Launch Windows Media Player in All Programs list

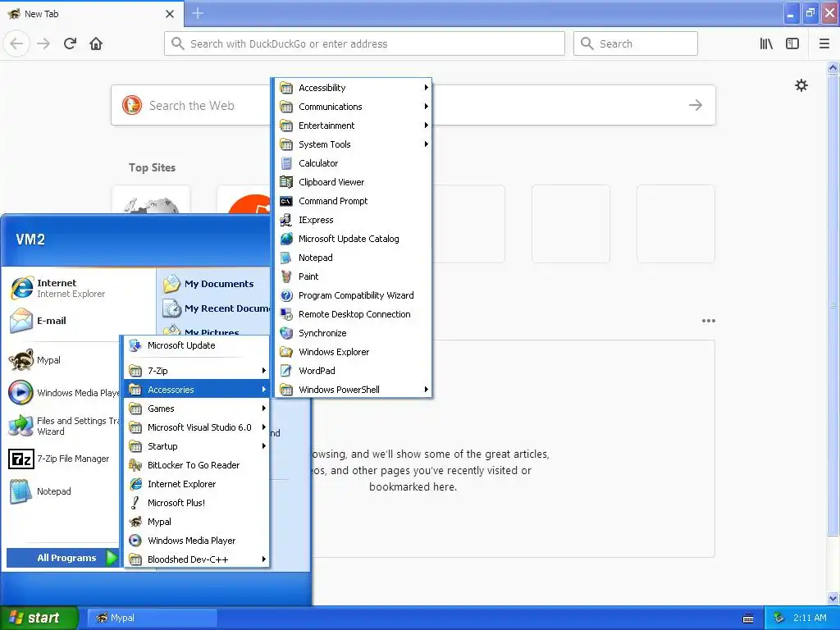pyautogui.click(x=196, y=541)
